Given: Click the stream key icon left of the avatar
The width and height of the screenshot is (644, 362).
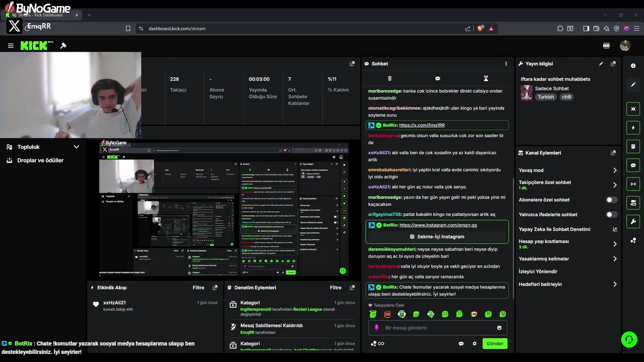Looking at the screenshot, I should (606, 46).
